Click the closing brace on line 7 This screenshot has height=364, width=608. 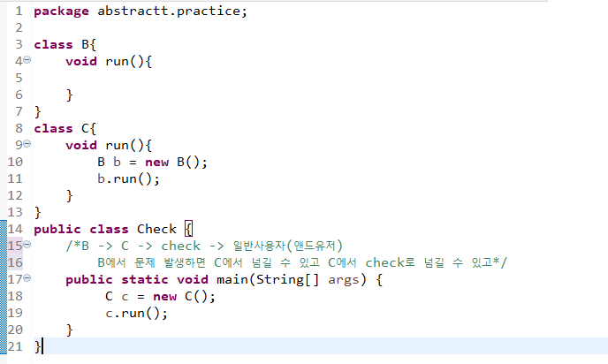coord(38,112)
